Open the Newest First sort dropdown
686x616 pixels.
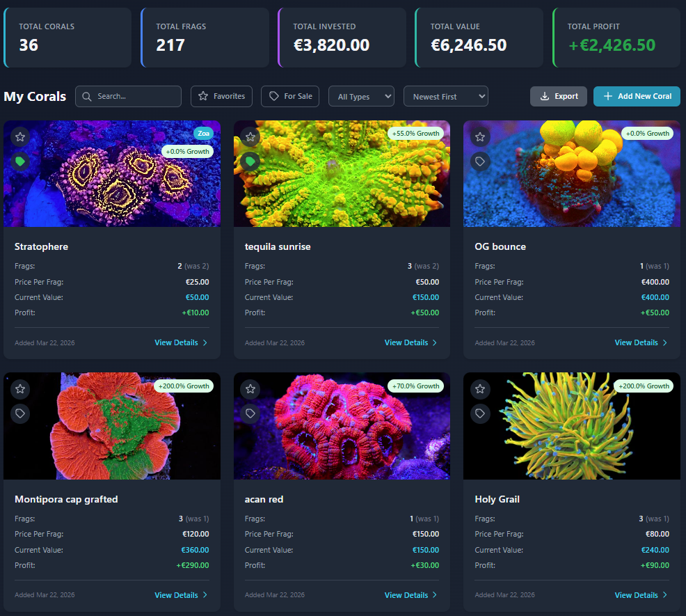tap(445, 96)
